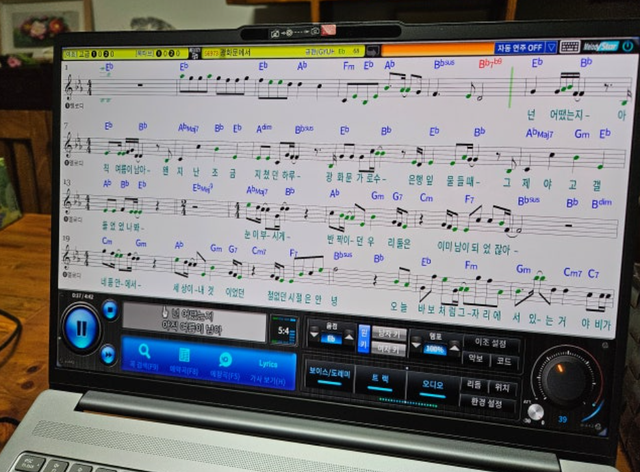Image resolution: width=640 pixels, height=472 pixels.
Task: Click the power icon at top right
Action: (628, 46)
